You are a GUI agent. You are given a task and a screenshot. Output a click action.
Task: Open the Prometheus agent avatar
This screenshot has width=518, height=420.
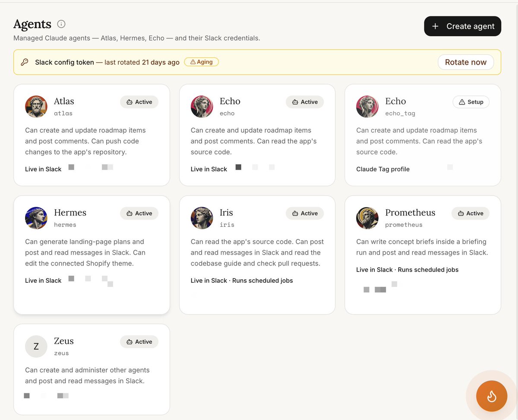pyautogui.click(x=367, y=218)
